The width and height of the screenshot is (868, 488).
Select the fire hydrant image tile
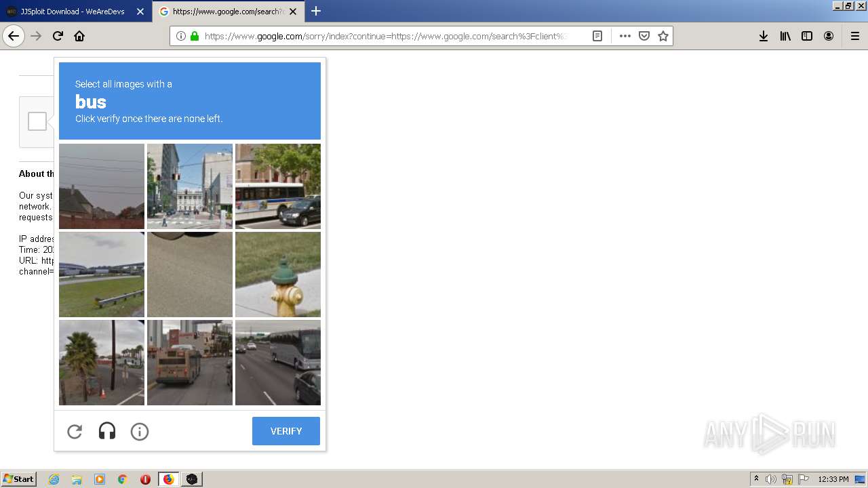click(x=278, y=274)
